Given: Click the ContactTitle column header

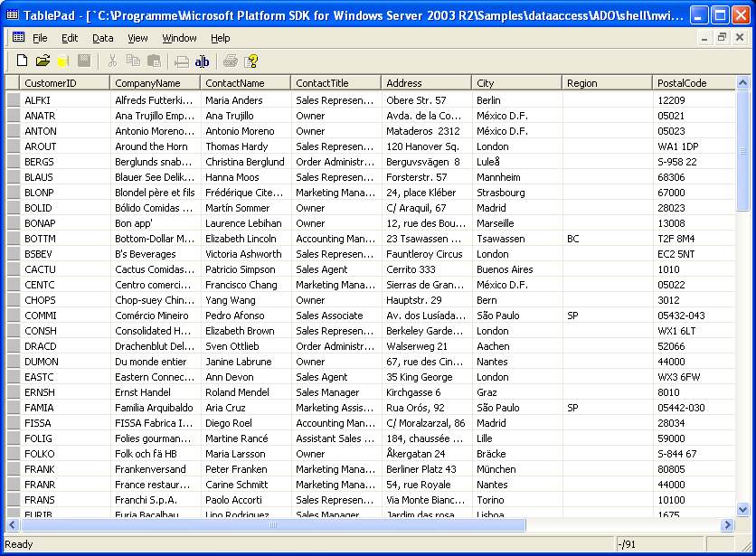Looking at the screenshot, I should tap(336, 83).
